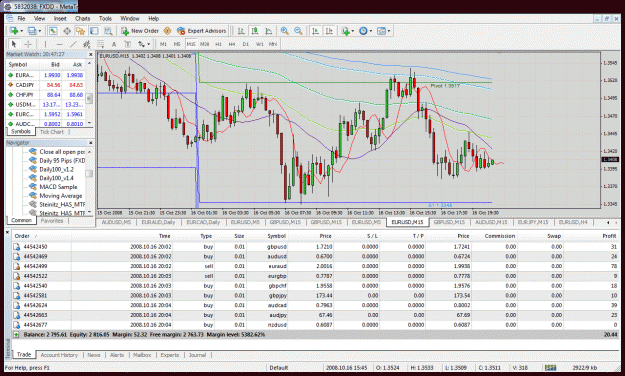Open the Journal tab in Terminal
This screenshot has height=376, width=625.
197,355
